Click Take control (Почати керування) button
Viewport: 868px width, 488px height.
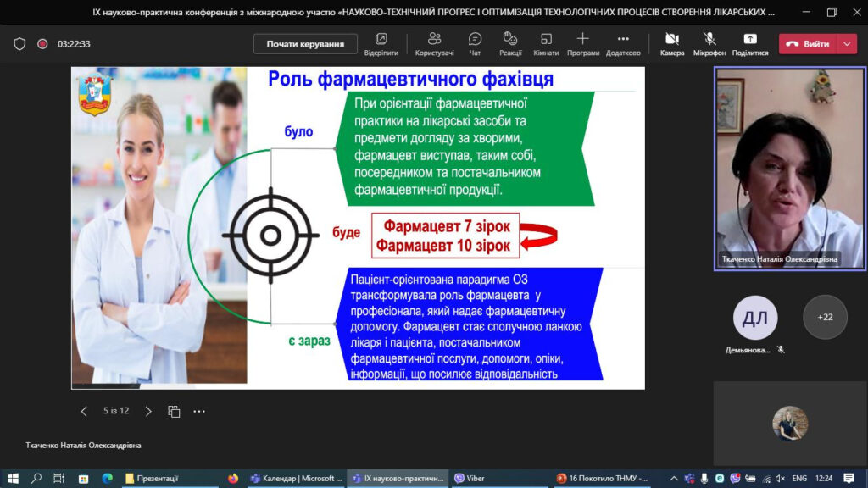coord(305,44)
